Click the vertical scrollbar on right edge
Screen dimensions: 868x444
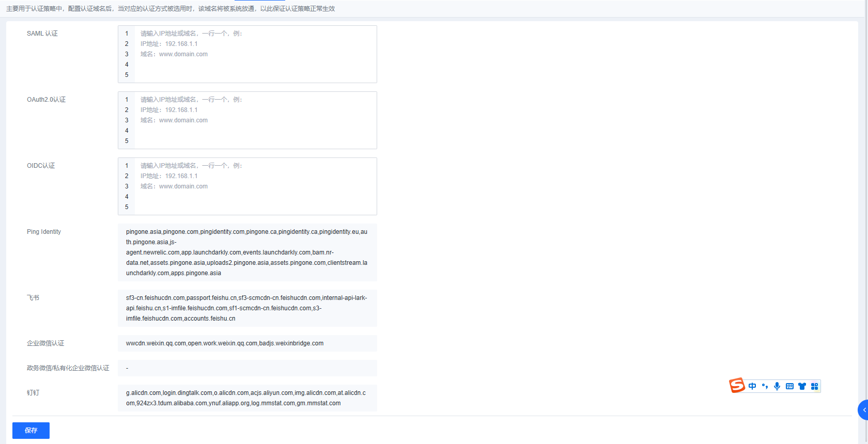pyautogui.click(x=866, y=207)
